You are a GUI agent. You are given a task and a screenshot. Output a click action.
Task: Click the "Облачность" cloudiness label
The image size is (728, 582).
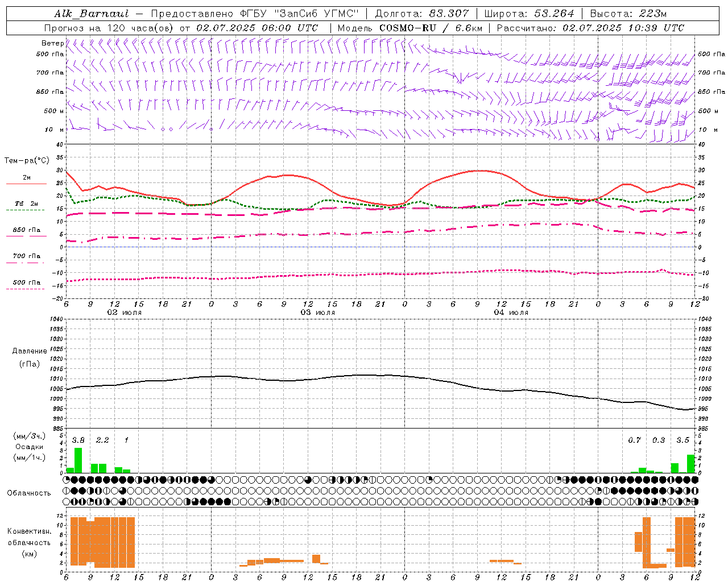[29, 493]
